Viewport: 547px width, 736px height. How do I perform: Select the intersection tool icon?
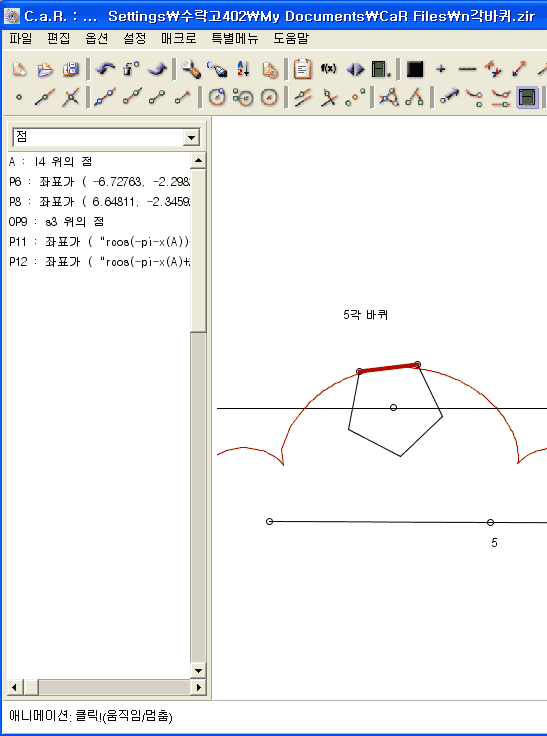(70, 97)
